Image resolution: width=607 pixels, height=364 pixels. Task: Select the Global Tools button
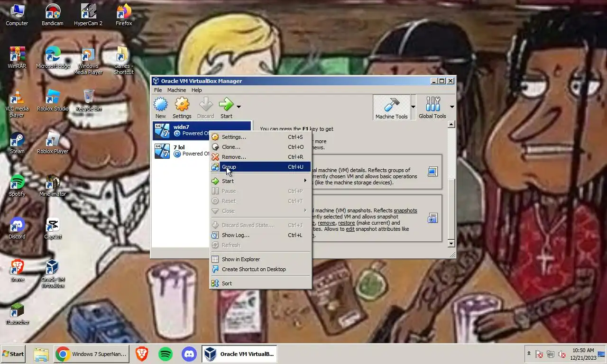coord(432,108)
